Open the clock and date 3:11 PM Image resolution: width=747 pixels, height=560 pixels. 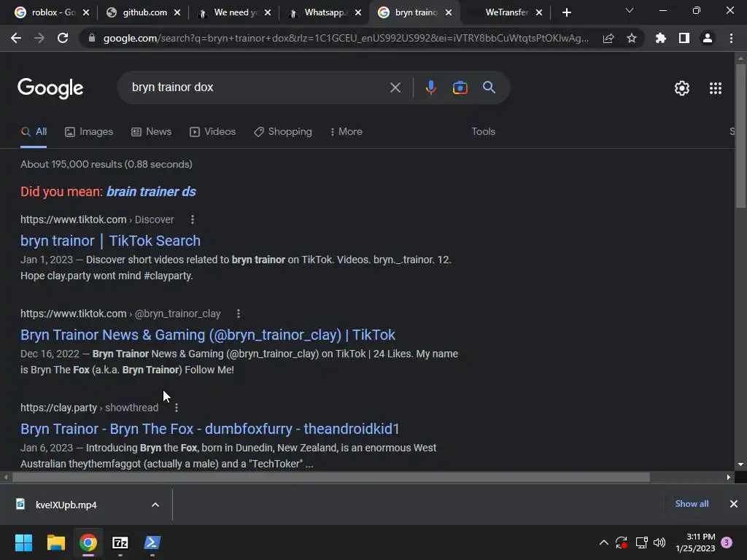click(x=695, y=542)
